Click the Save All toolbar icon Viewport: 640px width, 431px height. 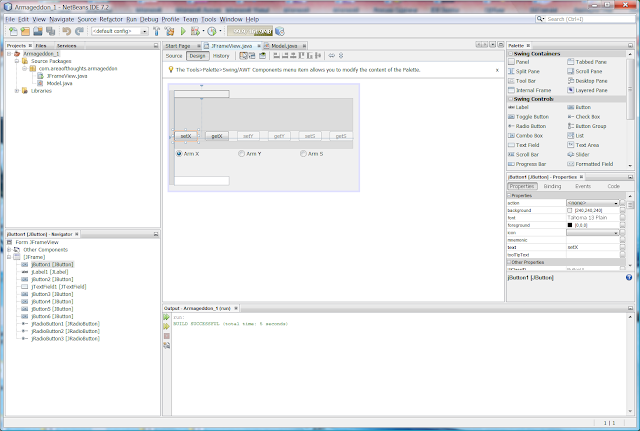[51, 31]
